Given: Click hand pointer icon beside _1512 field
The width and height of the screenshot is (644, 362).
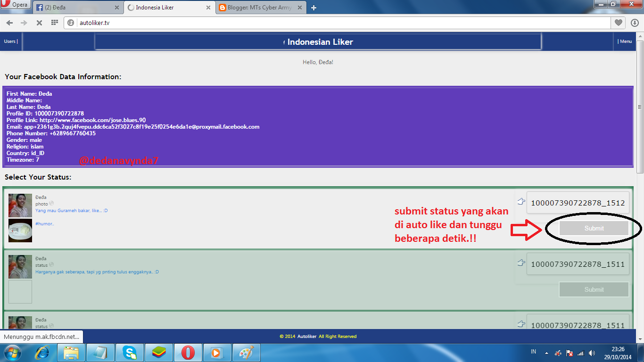Looking at the screenshot, I should pyautogui.click(x=521, y=202).
